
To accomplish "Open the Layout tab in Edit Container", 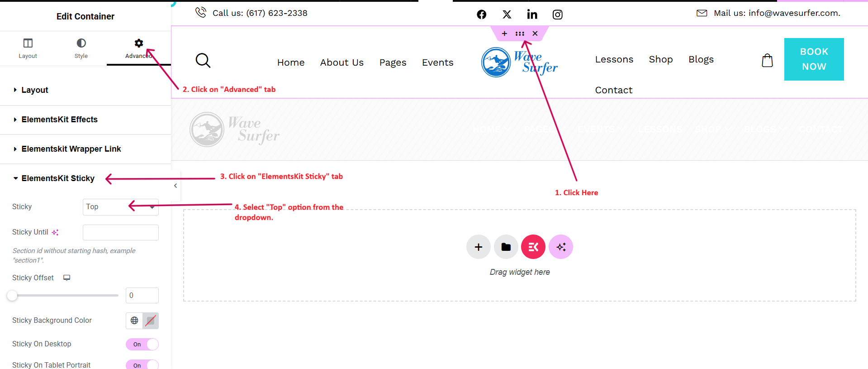I will (28, 48).
